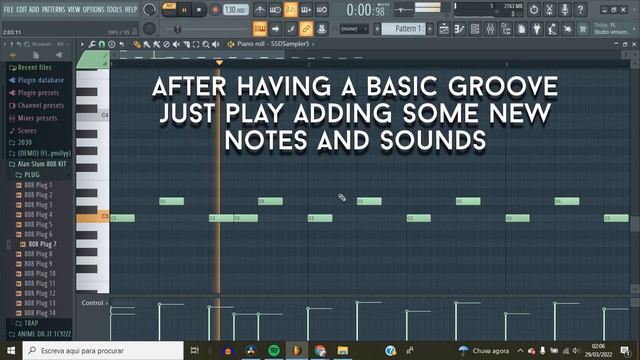The image size is (640, 360).
Task: Open the EDIT menu
Action: 22,9
